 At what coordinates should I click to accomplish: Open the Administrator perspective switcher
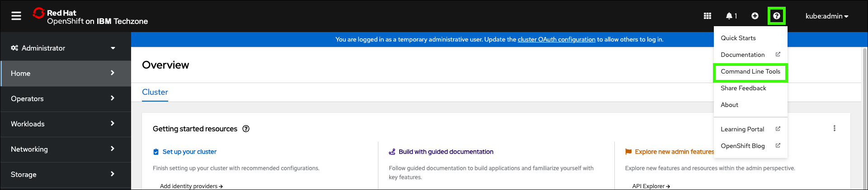[63, 48]
